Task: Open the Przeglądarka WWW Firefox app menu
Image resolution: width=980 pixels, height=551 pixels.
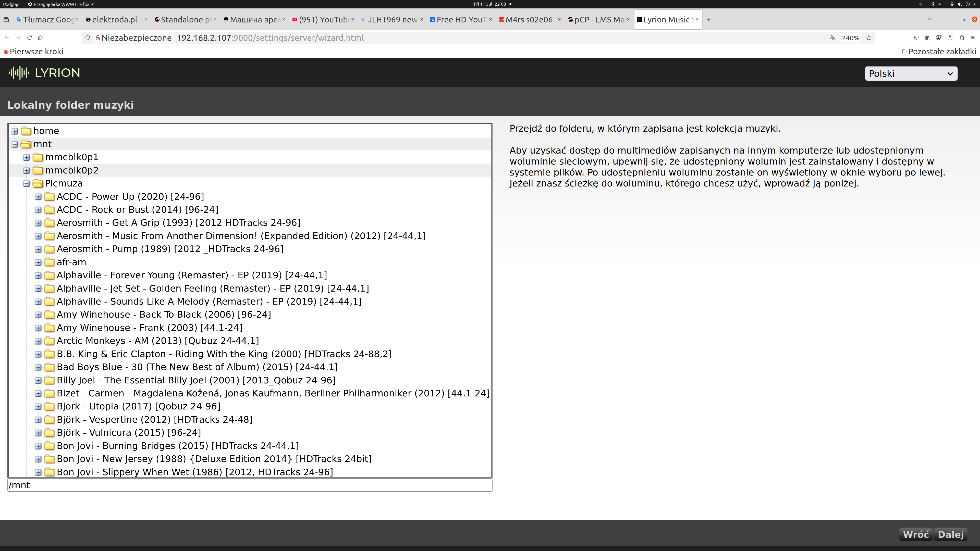Action: click(x=61, y=4)
